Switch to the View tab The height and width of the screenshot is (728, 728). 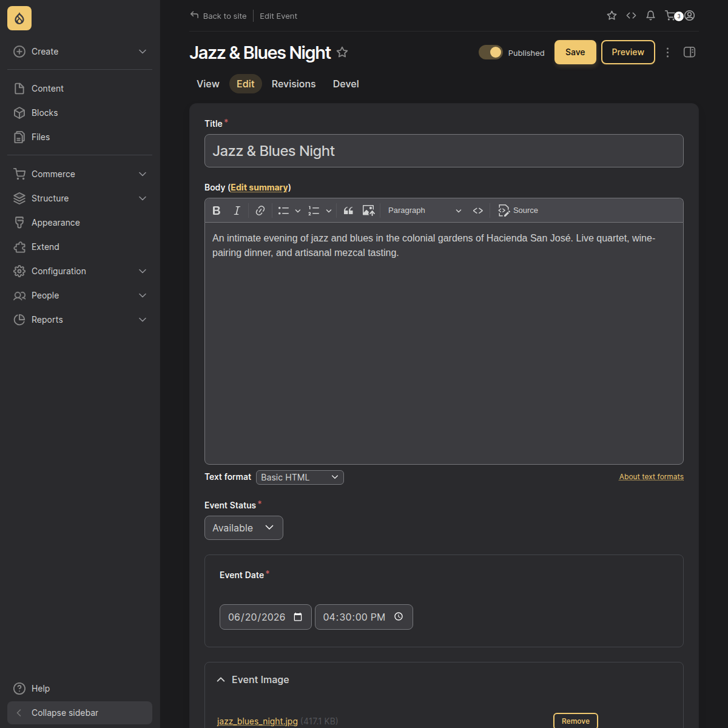(208, 84)
